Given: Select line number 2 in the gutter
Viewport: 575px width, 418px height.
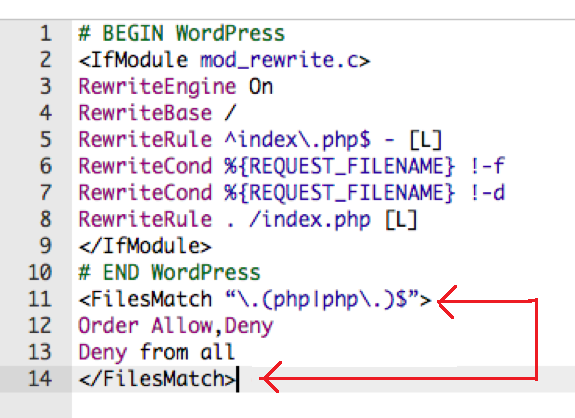Looking at the screenshot, I should tap(45, 60).
